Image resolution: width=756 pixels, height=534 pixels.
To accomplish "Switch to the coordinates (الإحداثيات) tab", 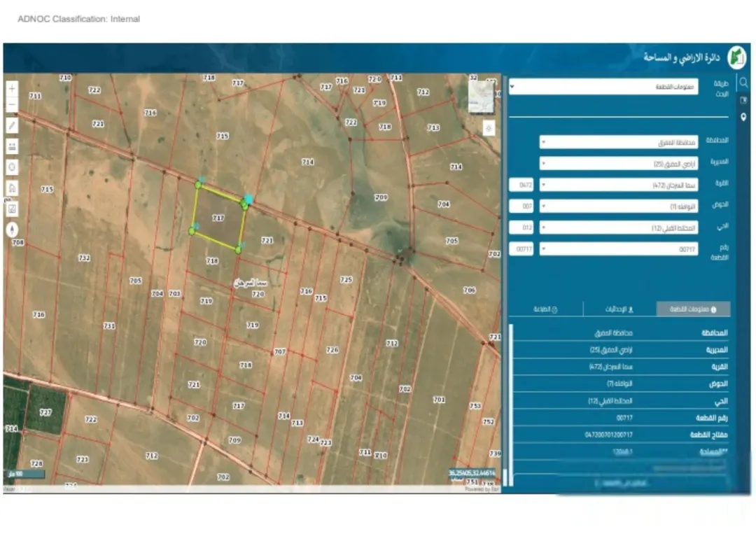I will (x=619, y=309).
